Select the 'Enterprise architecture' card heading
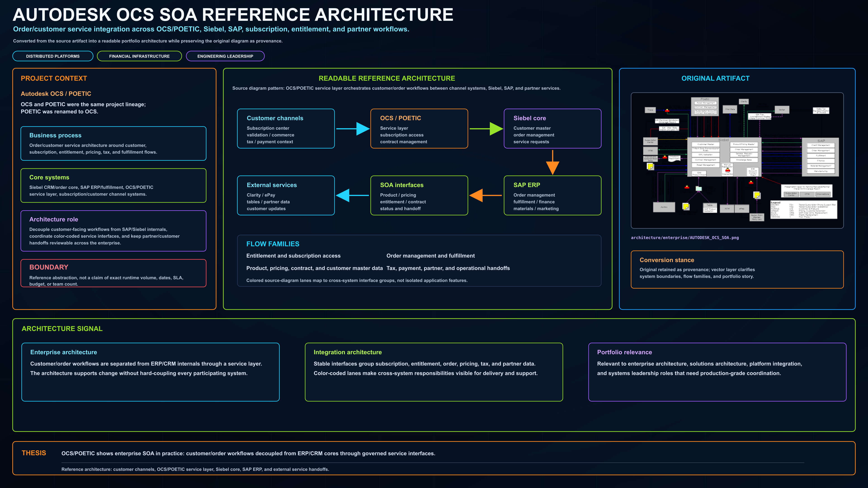Viewport: 868px width, 488px height. 63,352
